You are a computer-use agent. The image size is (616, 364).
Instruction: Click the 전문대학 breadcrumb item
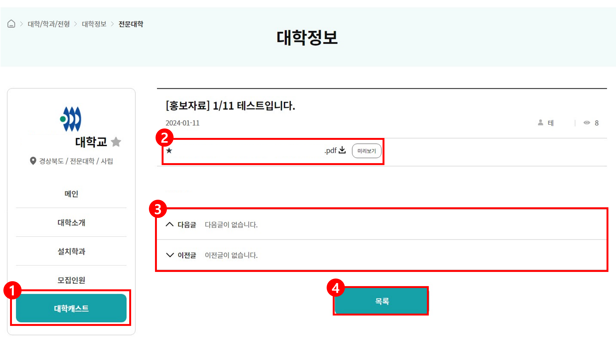pos(131,24)
